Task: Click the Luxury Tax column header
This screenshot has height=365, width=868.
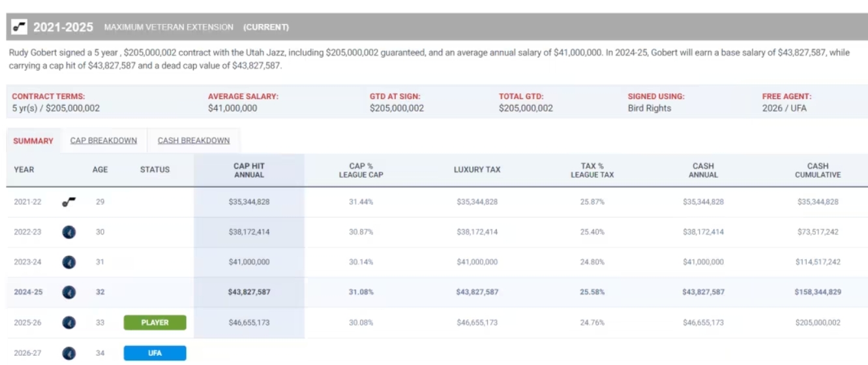Action: [x=477, y=170]
